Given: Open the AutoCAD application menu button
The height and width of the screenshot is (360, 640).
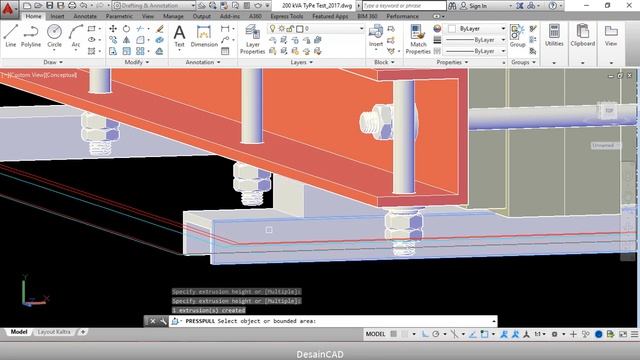Looking at the screenshot, I should (x=9, y=9).
